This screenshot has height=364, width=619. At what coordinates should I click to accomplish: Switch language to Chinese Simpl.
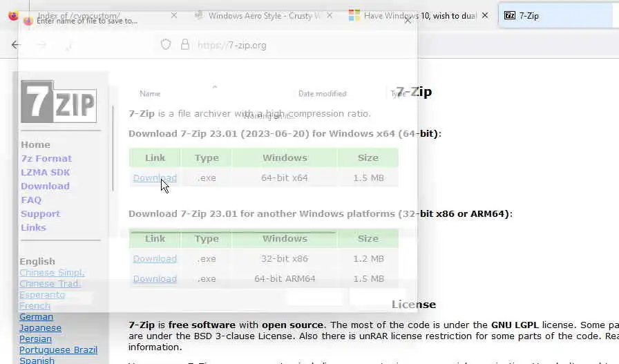point(52,273)
